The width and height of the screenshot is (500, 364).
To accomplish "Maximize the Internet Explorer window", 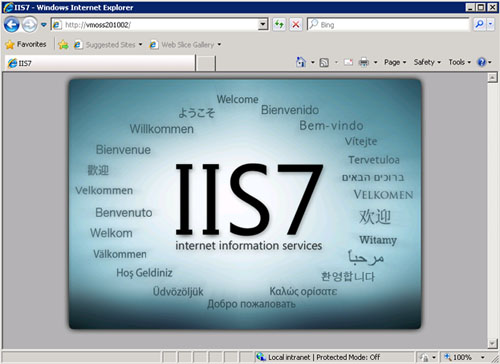I will point(481,7).
